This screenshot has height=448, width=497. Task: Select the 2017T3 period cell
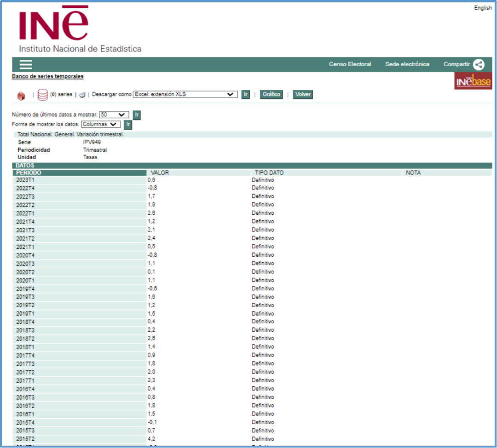click(80, 364)
